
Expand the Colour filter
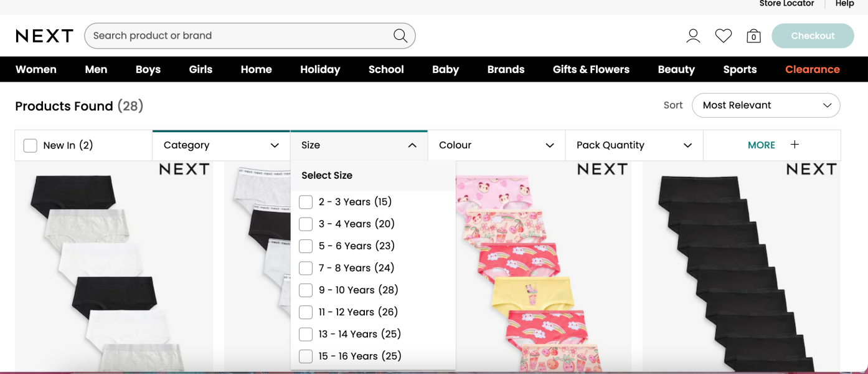pyautogui.click(x=496, y=145)
